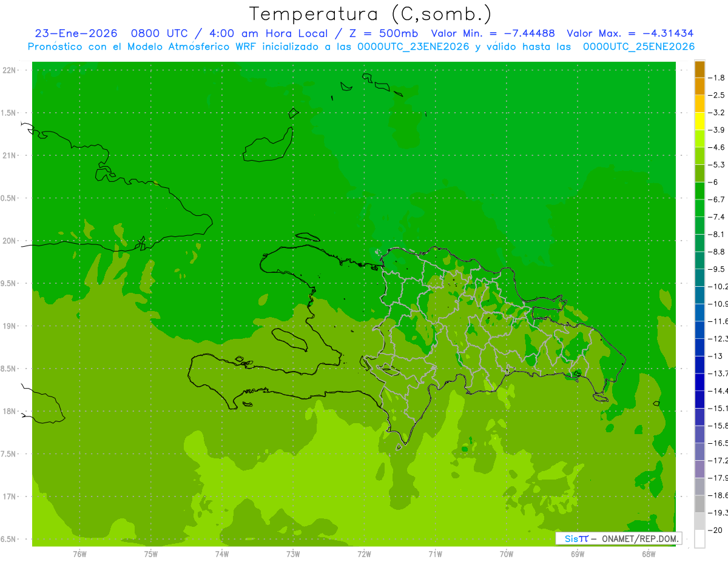Click the 'Z = 500mb' level text
Screen dimensions: 728x562
382,33
